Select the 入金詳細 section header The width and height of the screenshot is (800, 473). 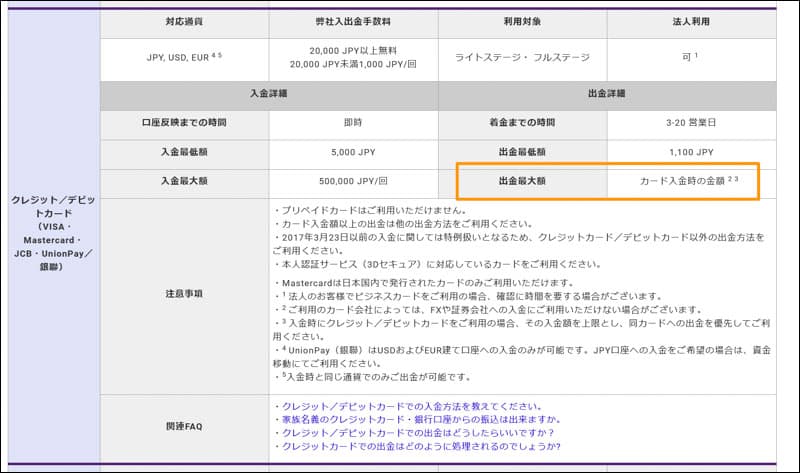269,94
